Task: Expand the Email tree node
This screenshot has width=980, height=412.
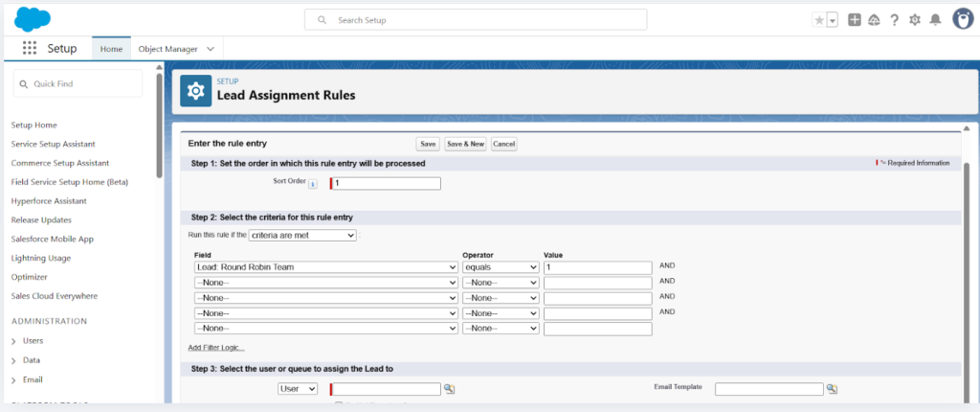Action: pos(13,380)
